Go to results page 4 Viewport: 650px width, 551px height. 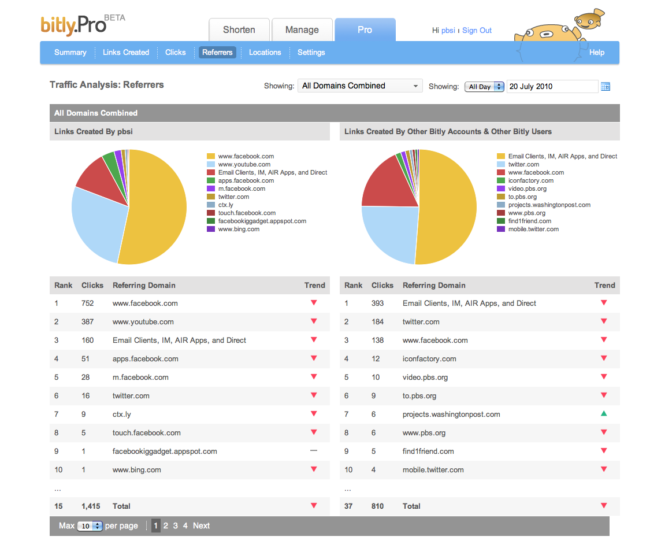185,526
